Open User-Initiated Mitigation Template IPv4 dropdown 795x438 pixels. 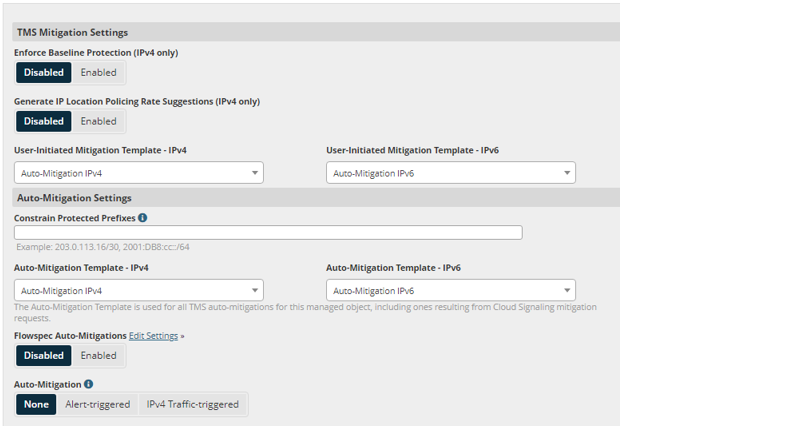coord(138,173)
